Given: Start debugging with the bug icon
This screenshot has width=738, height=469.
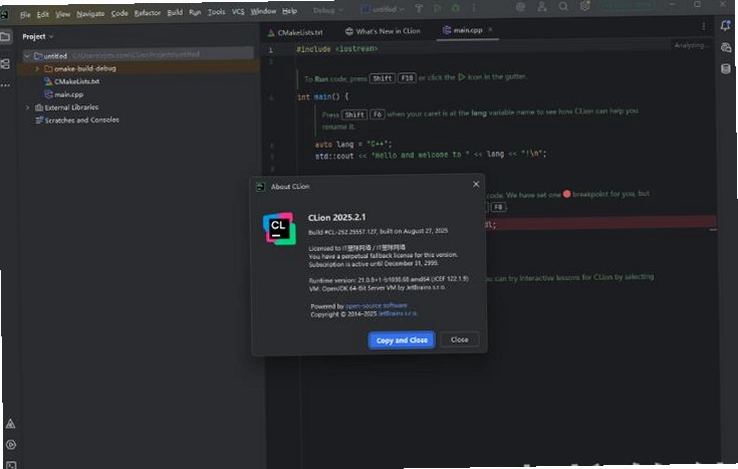Looking at the screenshot, I should (456, 8).
